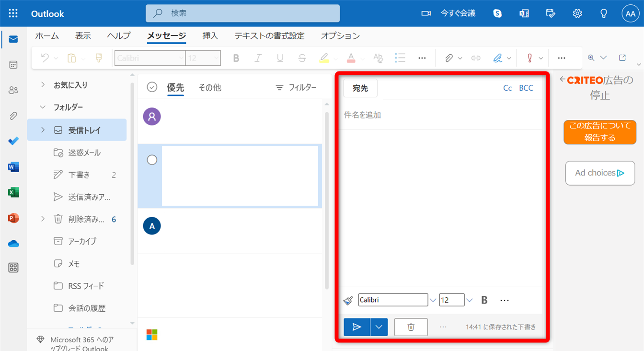
Task: Open OneDrive from the app sidebar
Action: [x=13, y=244]
